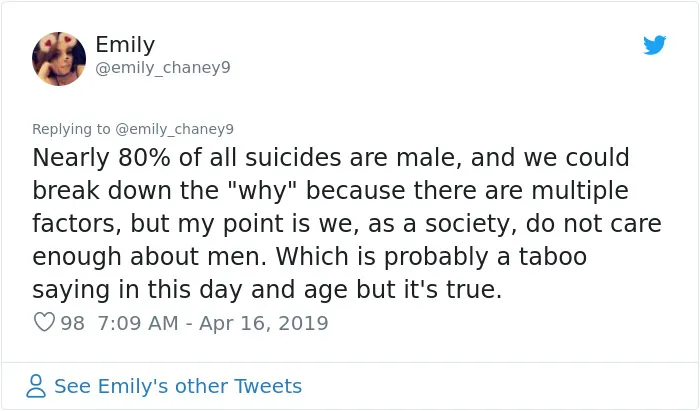Like the tweet with the heart icon
The height and width of the screenshot is (411, 700).
pyautogui.click(x=44, y=322)
